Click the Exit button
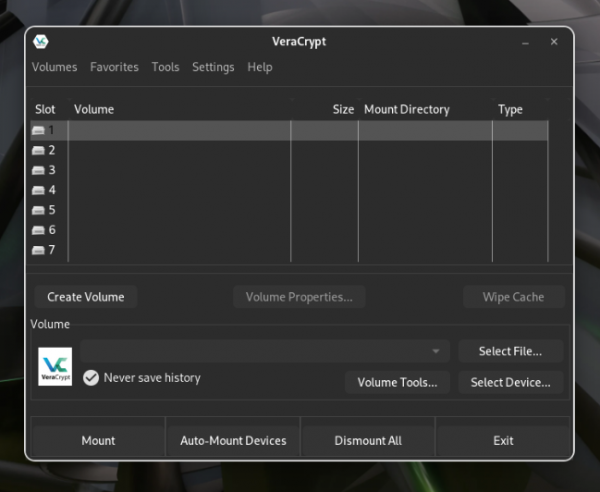Image resolution: width=600 pixels, height=492 pixels. point(503,440)
